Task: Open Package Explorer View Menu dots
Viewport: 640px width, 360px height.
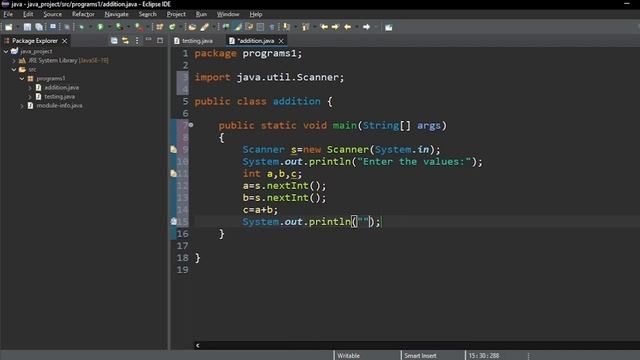Action: [137, 40]
